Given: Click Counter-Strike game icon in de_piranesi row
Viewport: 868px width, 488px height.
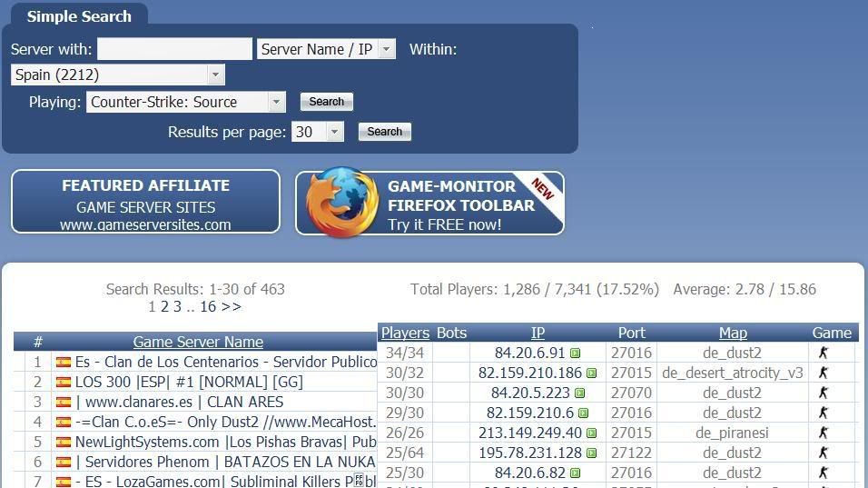Looking at the screenshot, I should coord(824,433).
